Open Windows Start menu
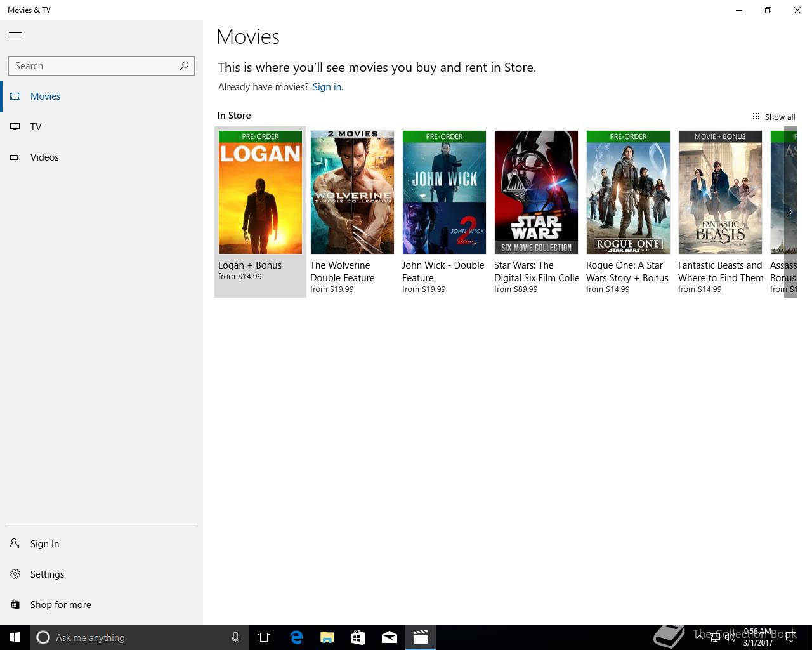The image size is (812, 650). 15,637
